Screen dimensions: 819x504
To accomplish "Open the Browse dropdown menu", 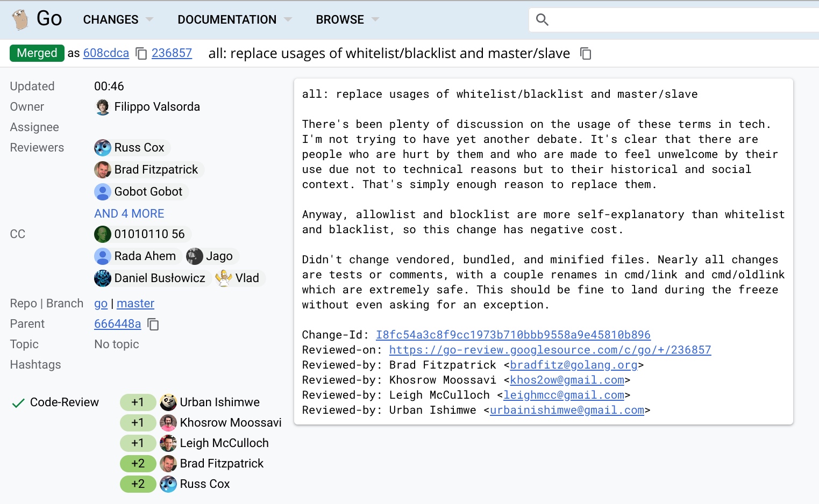I will [347, 20].
